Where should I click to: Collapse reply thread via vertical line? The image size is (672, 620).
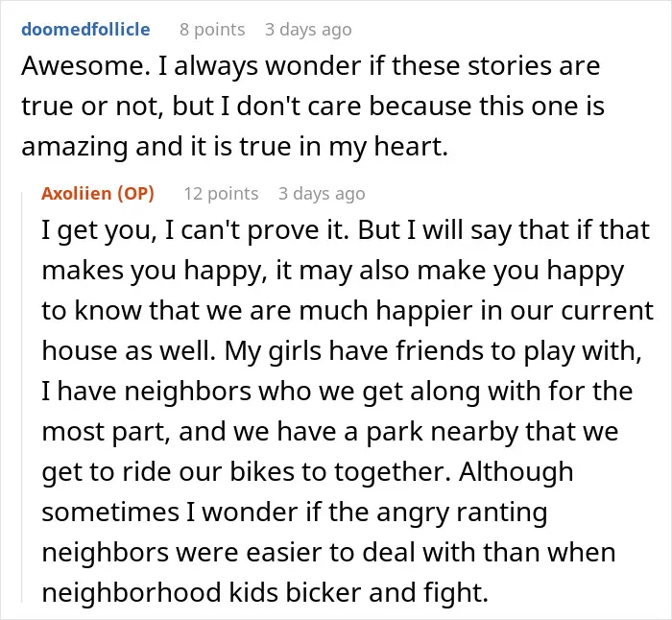point(22,396)
